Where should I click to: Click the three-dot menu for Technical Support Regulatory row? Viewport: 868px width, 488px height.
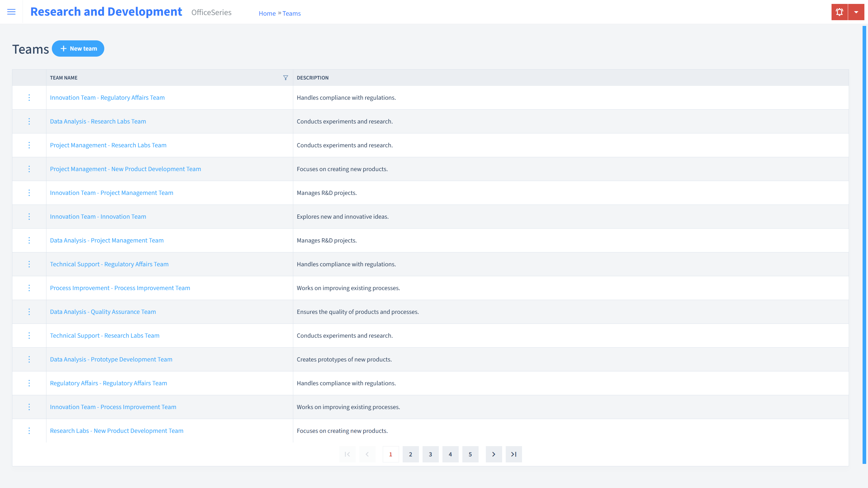(29, 264)
